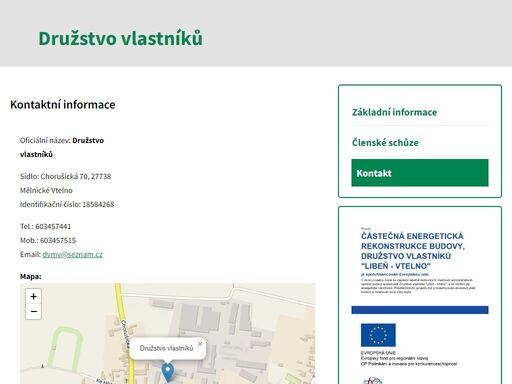Viewport: 512px width, 384px height.
Task: Click the mobile number 603457515
Action: [x=58, y=240]
